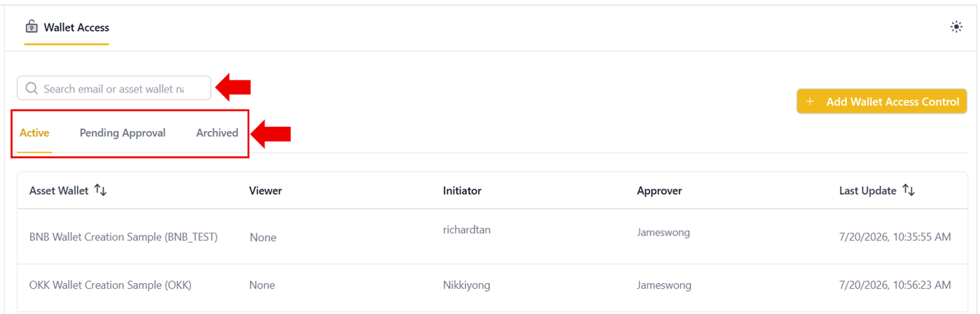
Task: Click the Initiator column header
Action: click(462, 191)
